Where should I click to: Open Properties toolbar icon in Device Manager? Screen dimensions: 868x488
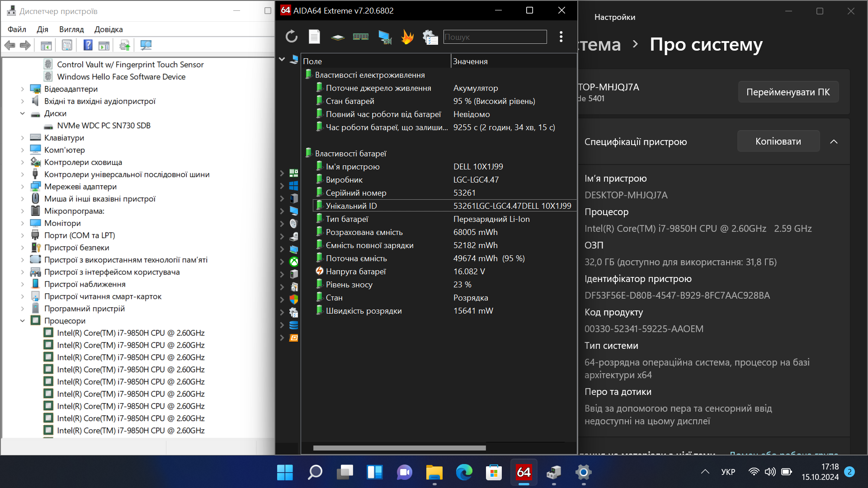[67, 45]
